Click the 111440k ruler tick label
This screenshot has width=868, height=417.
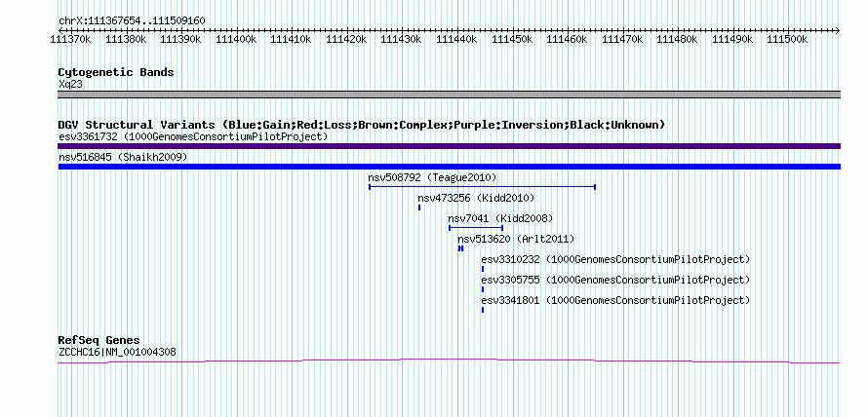pos(456,39)
